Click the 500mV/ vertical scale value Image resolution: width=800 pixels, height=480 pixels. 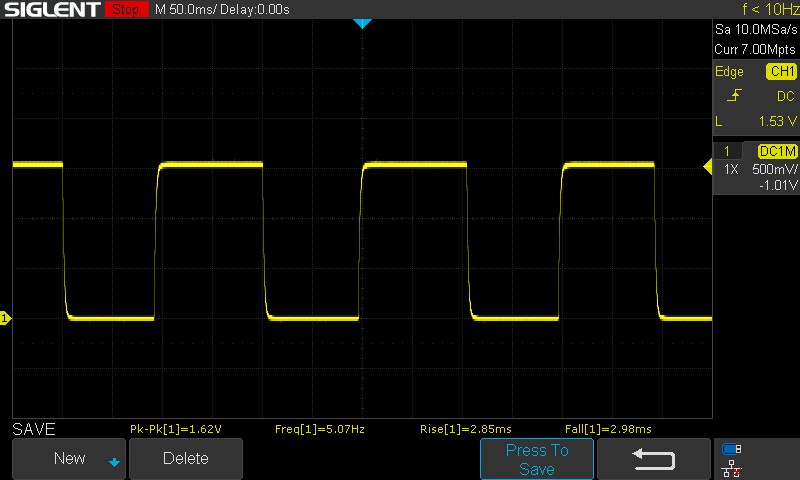click(774, 169)
